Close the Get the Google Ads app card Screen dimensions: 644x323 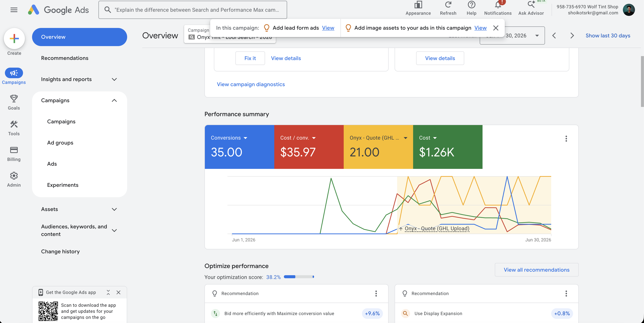[x=118, y=292]
